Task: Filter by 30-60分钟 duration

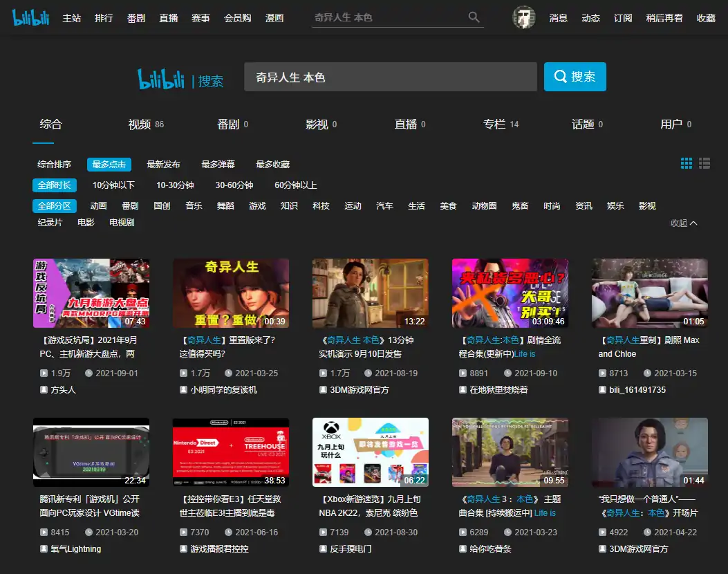Action: [x=234, y=185]
